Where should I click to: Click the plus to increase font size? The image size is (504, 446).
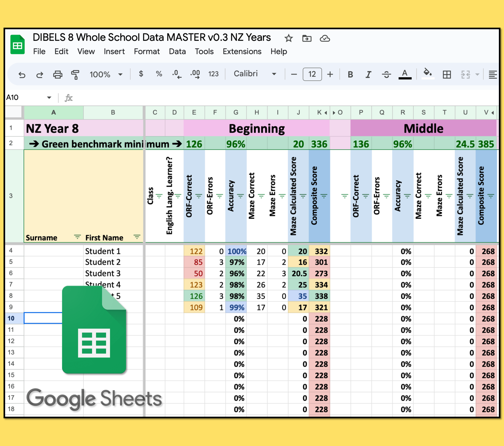pyautogui.click(x=330, y=74)
